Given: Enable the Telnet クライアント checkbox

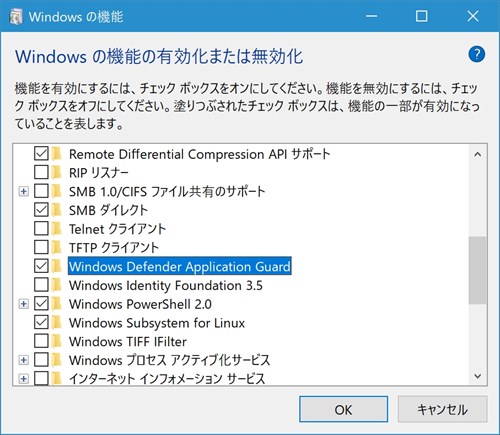Looking at the screenshot, I should [41, 229].
